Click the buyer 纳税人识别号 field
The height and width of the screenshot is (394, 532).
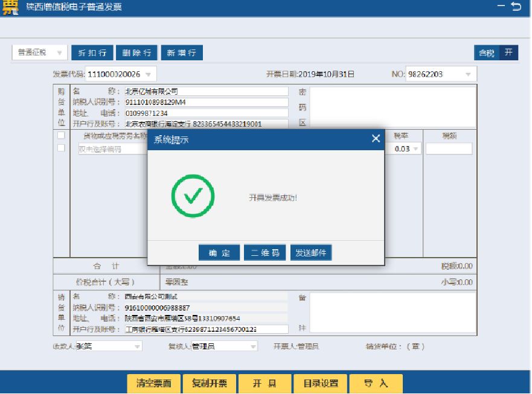tap(207, 102)
